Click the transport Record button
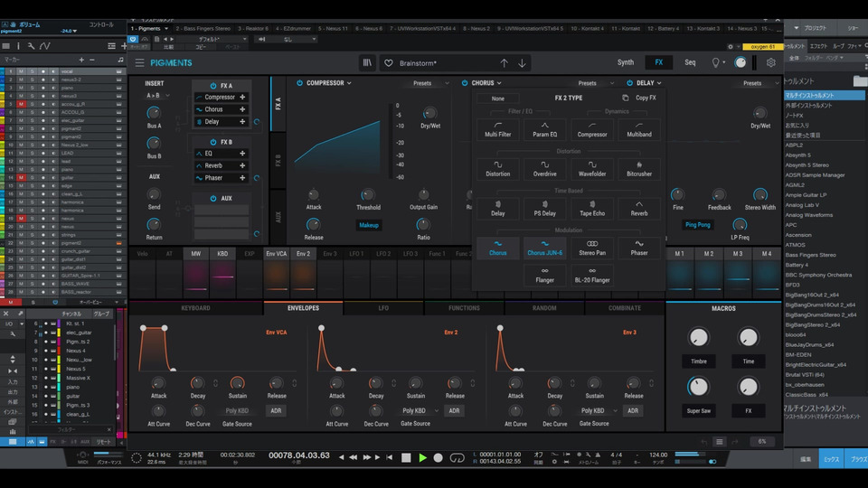 (438, 457)
